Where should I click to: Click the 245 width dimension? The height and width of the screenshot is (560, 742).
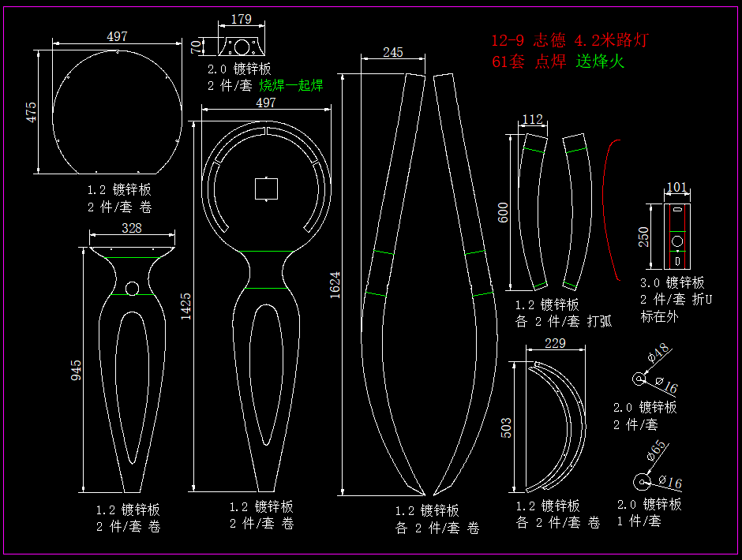392,52
